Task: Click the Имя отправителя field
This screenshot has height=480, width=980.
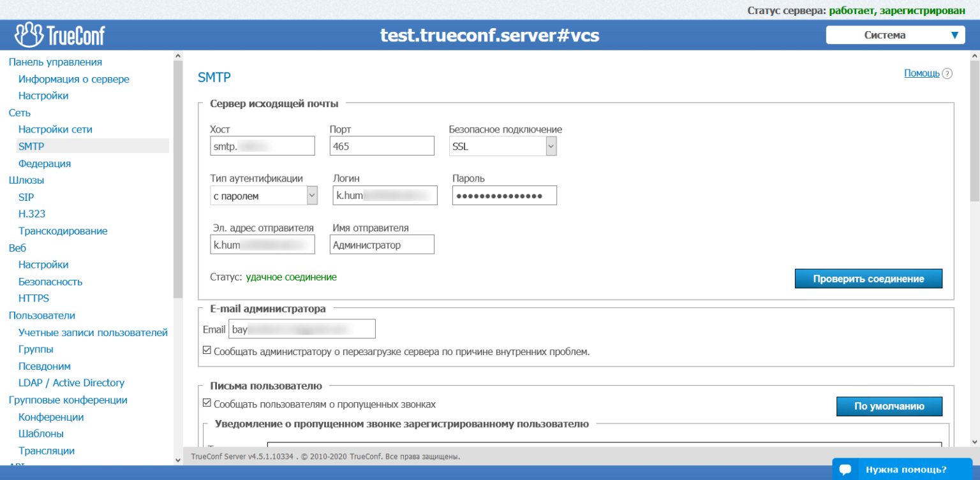Action: [382, 245]
